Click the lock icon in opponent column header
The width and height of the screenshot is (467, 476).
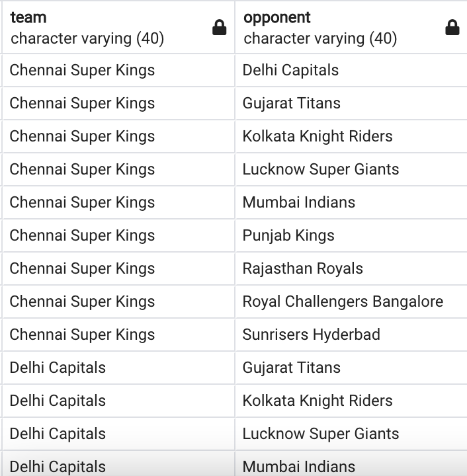click(x=452, y=28)
